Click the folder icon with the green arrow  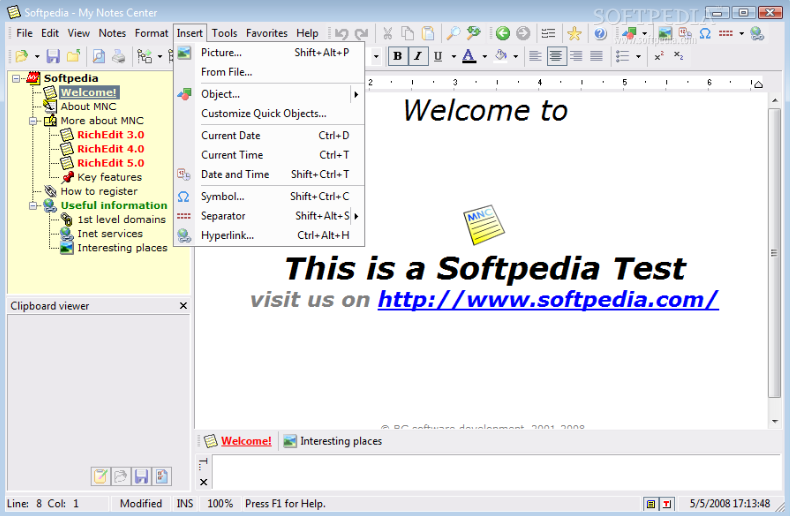point(74,56)
